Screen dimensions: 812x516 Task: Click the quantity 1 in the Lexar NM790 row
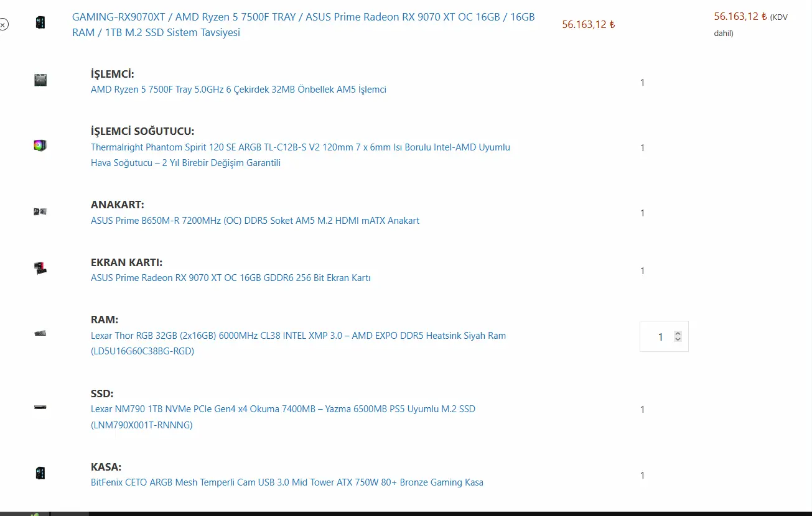coord(643,410)
